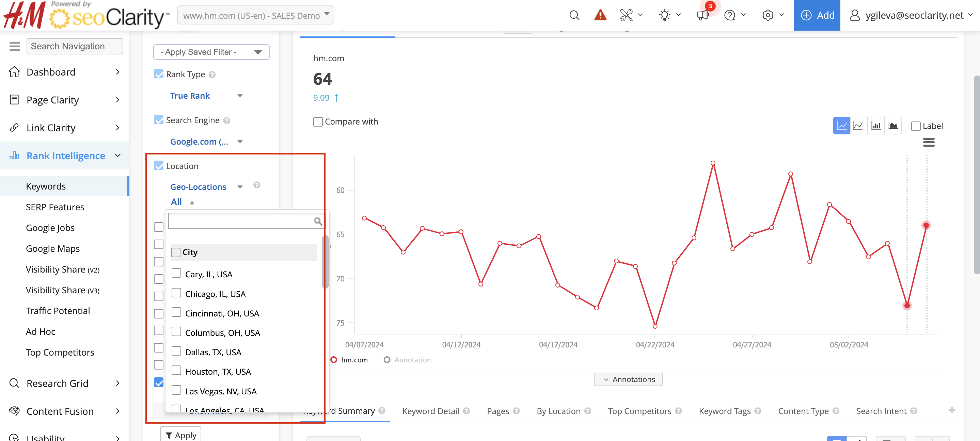
Task: Select the plain line chart view
Action: pyautogui.click(x=857, y=126)
